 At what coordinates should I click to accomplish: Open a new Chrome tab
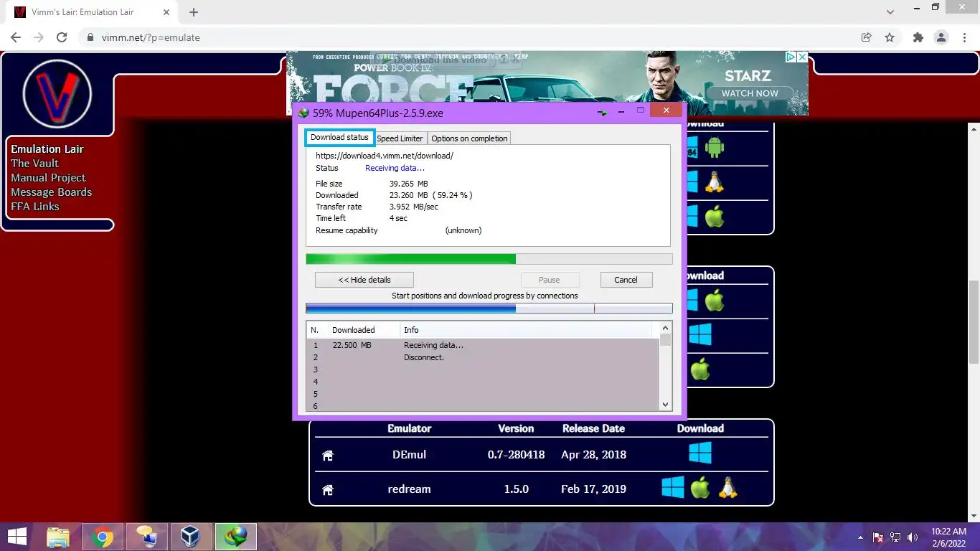[x=194, y=12]
